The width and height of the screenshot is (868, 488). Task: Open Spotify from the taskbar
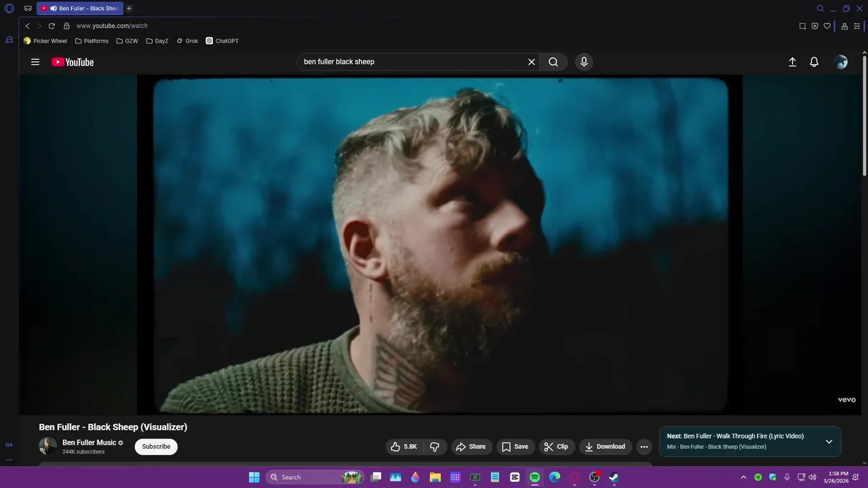coord(534,477)
